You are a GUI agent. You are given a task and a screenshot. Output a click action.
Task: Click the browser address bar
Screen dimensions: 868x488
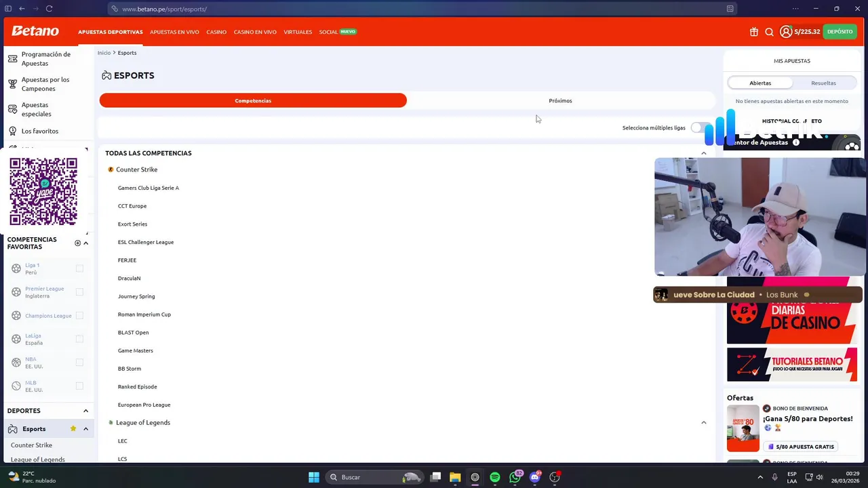click(x=420, y=9)
